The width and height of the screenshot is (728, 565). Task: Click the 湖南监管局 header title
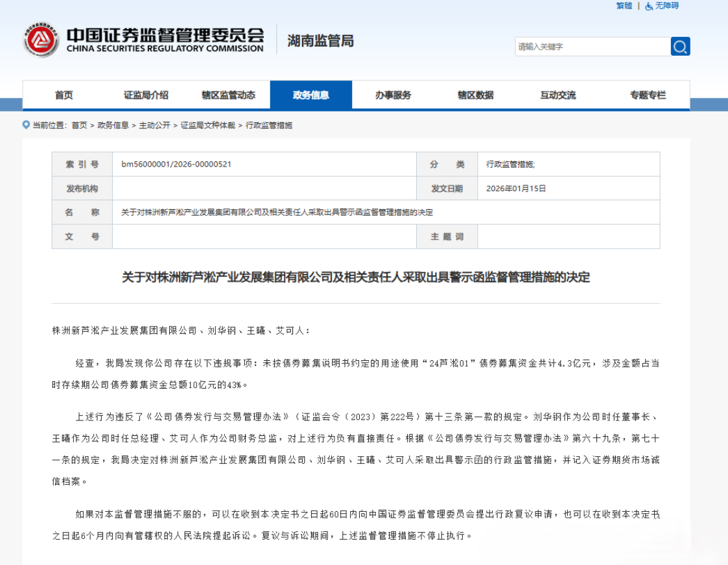coord(320,41)
